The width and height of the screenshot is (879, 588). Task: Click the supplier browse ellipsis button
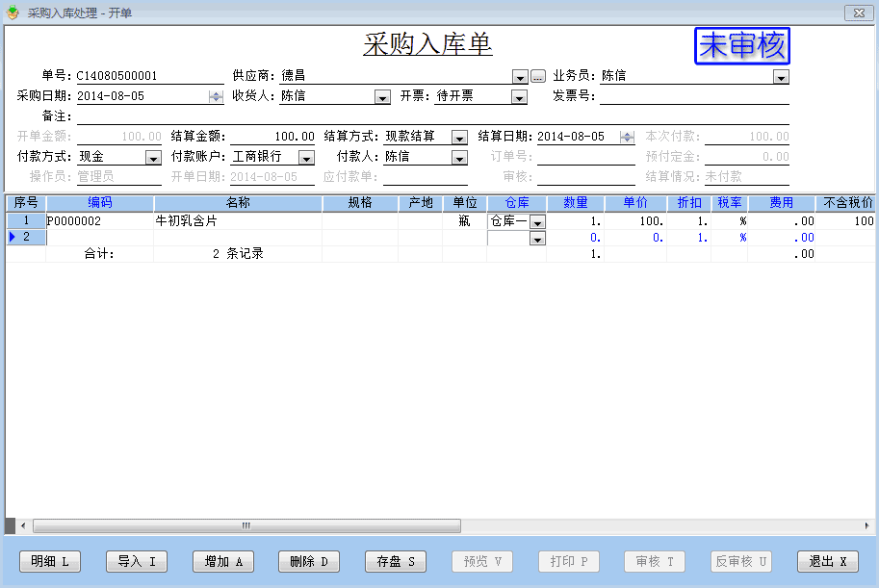click(x=538, y=76)
